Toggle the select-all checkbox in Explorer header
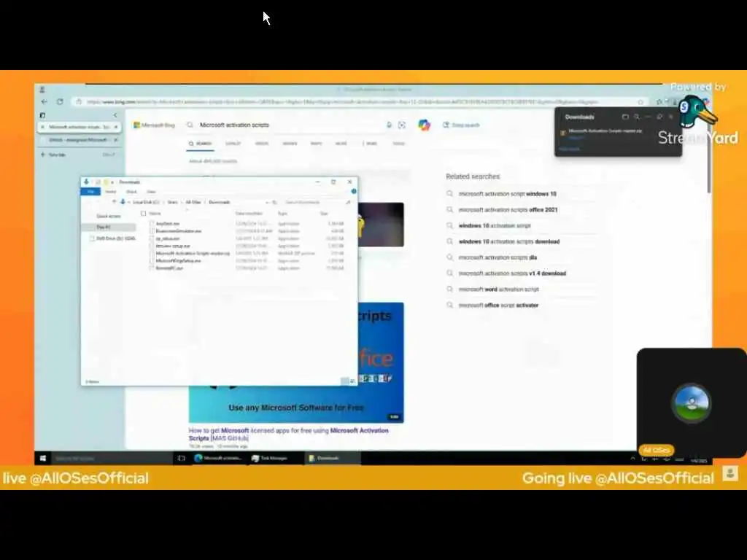The image size is (747, 560). point(144,214)
